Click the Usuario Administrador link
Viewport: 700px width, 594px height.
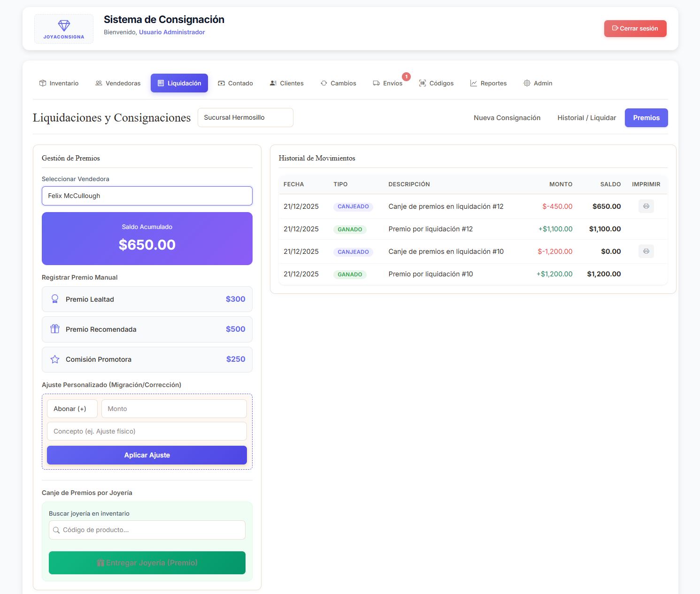(172, 32)
